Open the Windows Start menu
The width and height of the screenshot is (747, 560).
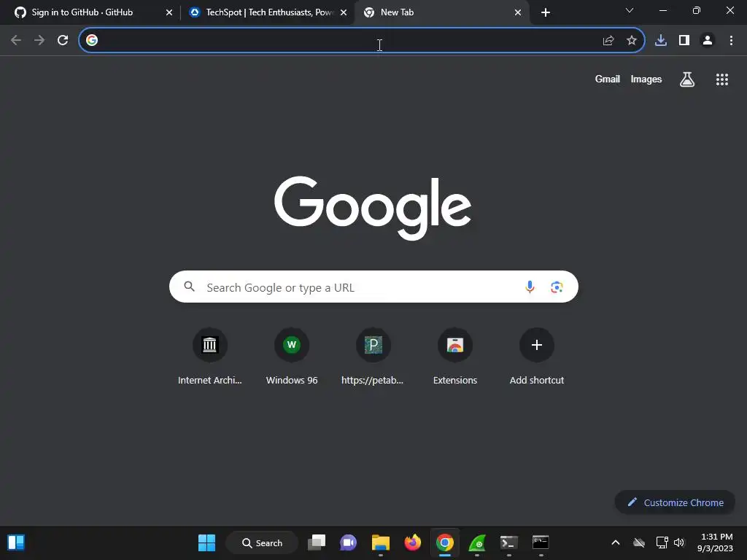206,542
